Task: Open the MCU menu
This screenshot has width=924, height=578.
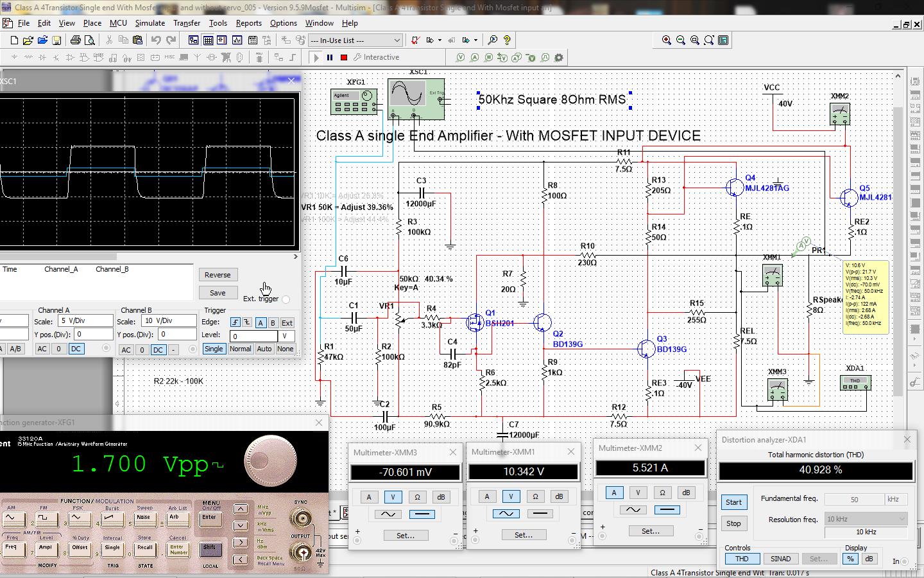Action: 118,22
